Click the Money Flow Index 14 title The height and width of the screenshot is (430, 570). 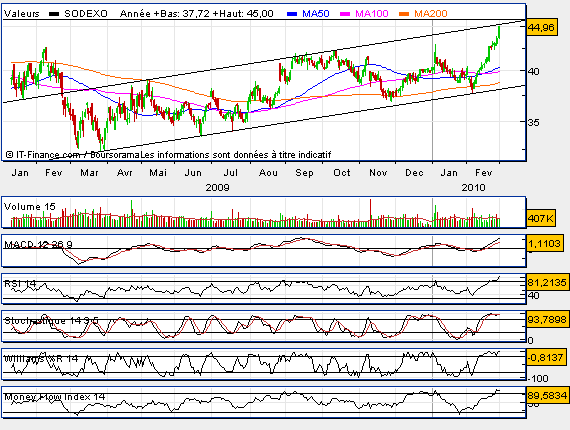pyautogui.click(x=55, y=397)
